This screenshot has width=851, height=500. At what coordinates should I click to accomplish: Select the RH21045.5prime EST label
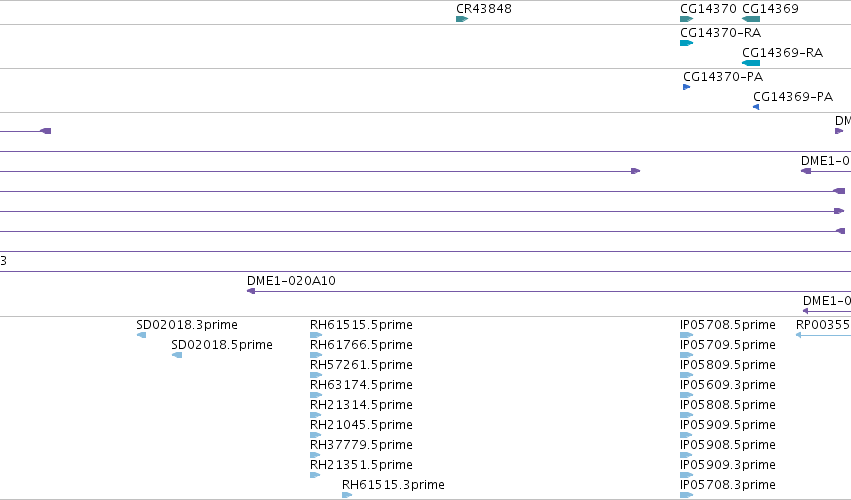click(361, 425)
